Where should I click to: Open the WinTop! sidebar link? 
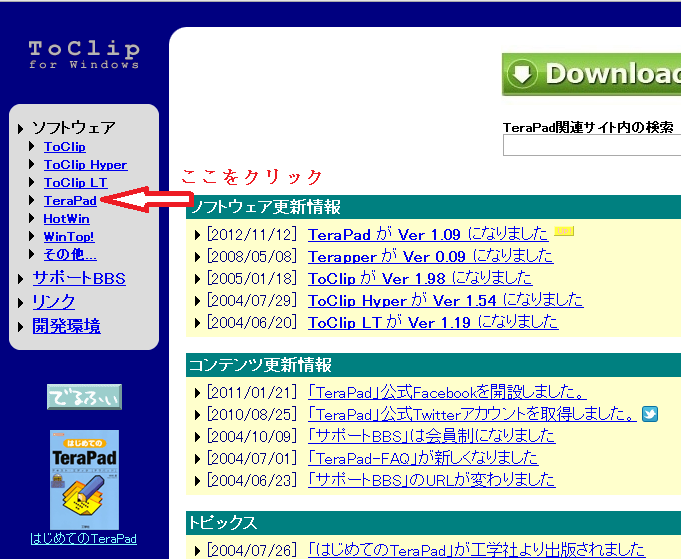point(69,237)
